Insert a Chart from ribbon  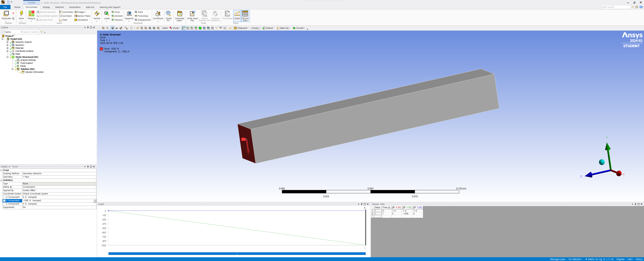pos(63,20)
